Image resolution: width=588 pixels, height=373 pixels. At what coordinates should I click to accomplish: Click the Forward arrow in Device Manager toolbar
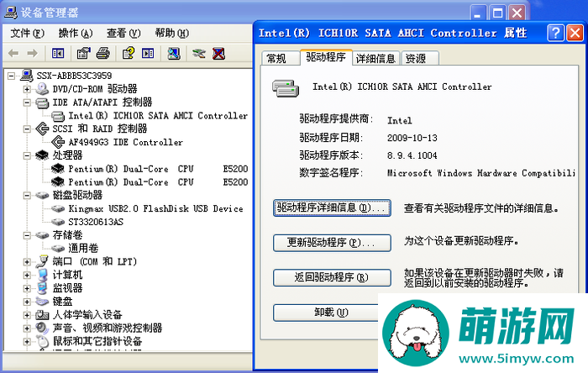pyautogui.click(x=32, y=53)
